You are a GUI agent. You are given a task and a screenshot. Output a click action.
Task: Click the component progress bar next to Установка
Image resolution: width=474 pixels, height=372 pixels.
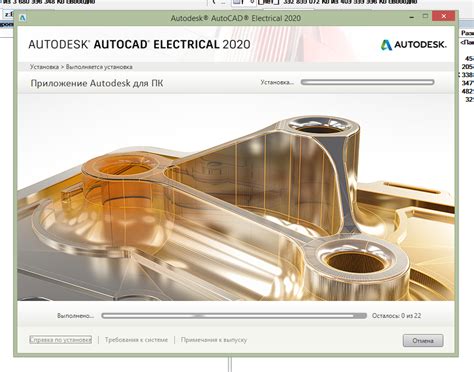(367, 82)
